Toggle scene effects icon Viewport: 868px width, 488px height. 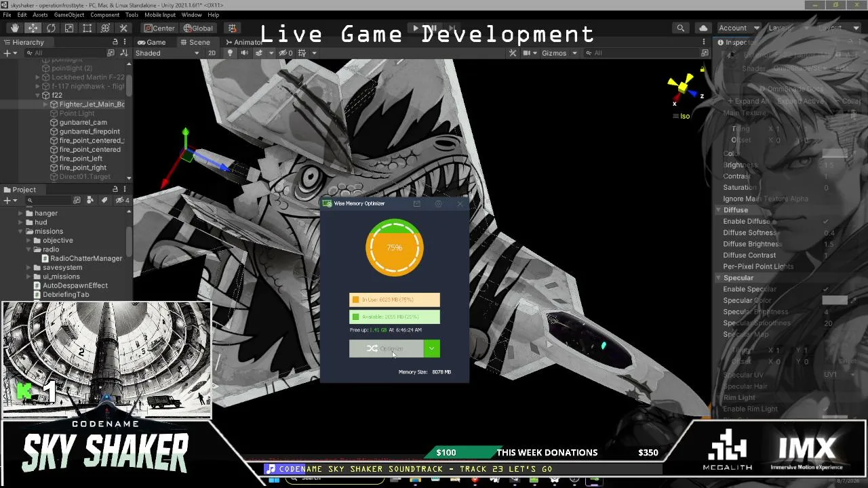(259, 53)
